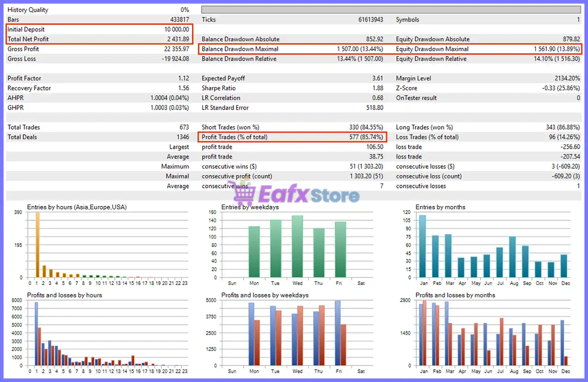
Task: Select the 'Profits and losses by months' title
Action: pyautogui.click(x=455, y=295)
